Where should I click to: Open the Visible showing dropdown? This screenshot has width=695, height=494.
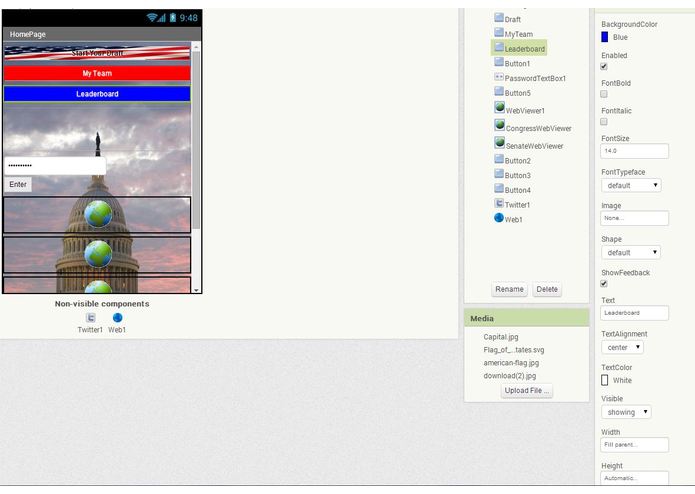(626, 412)
